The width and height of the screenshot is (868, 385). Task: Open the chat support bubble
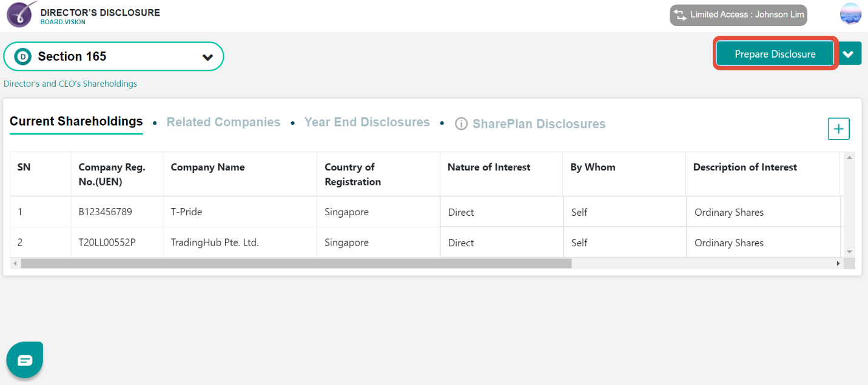(x=24, y=359)
